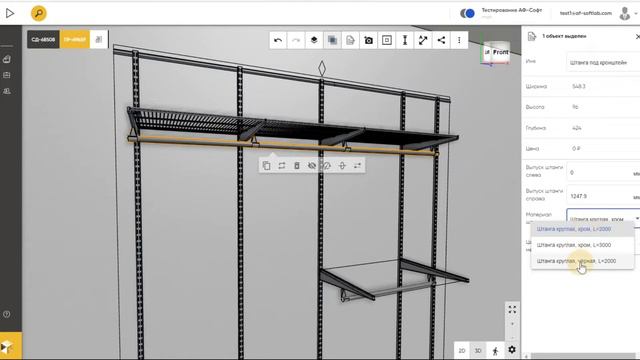Click the width value 548.3
The width and height of the screenshot is (640, 360).
[579, 87]
